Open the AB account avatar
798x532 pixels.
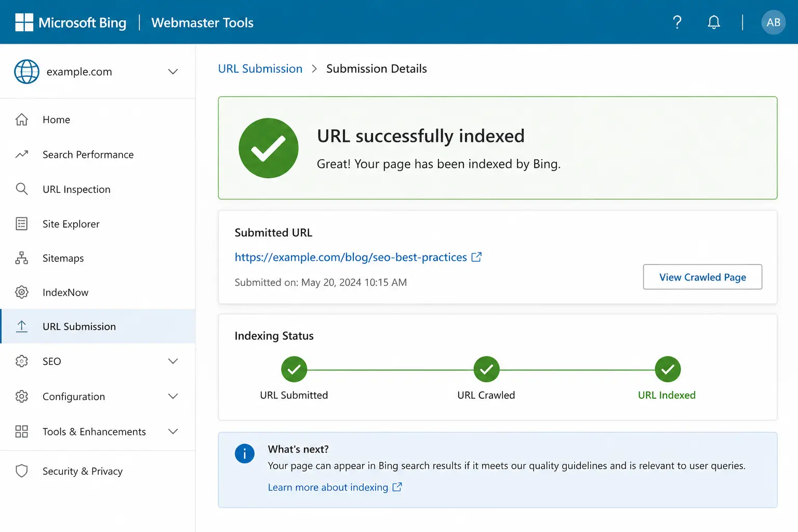[773, 22]
